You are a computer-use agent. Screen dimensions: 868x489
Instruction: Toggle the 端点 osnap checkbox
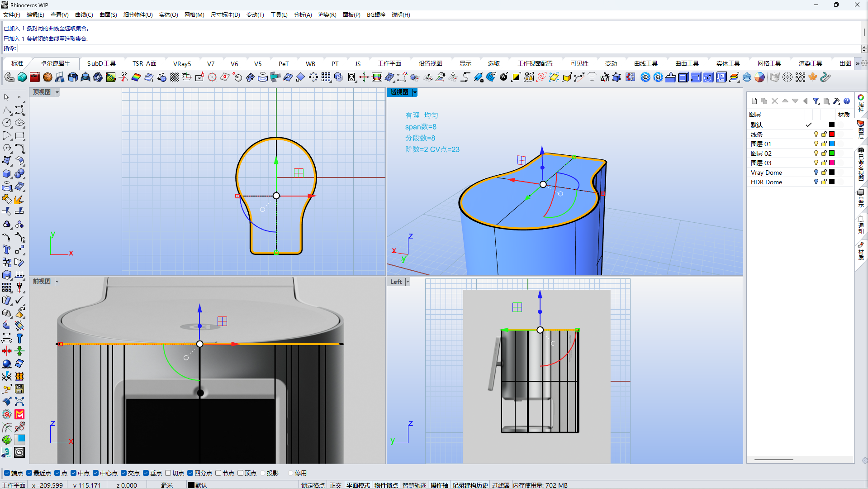[7, 473]
